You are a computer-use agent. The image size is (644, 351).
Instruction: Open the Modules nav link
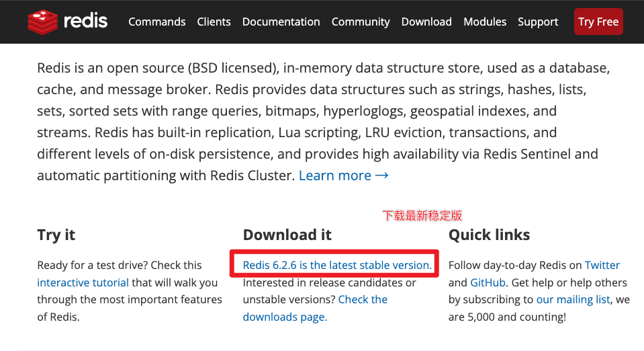pyautogui.click(x=485, y=22)
